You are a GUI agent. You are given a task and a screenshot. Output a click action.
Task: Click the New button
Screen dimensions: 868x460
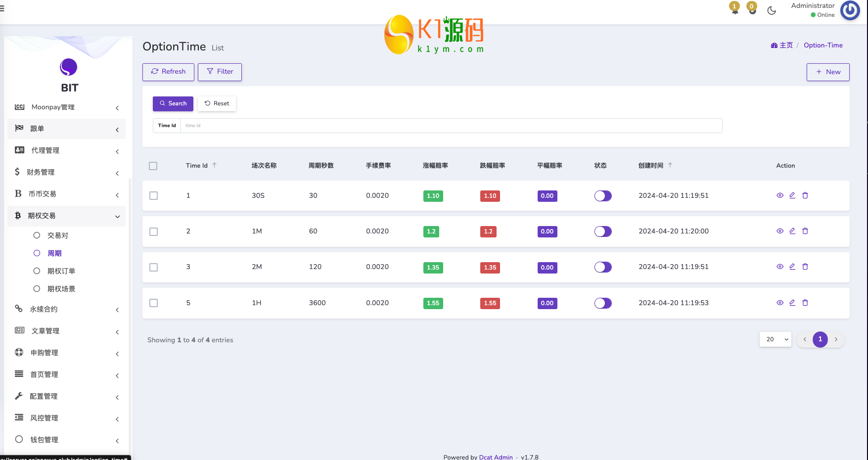(827, 72)
